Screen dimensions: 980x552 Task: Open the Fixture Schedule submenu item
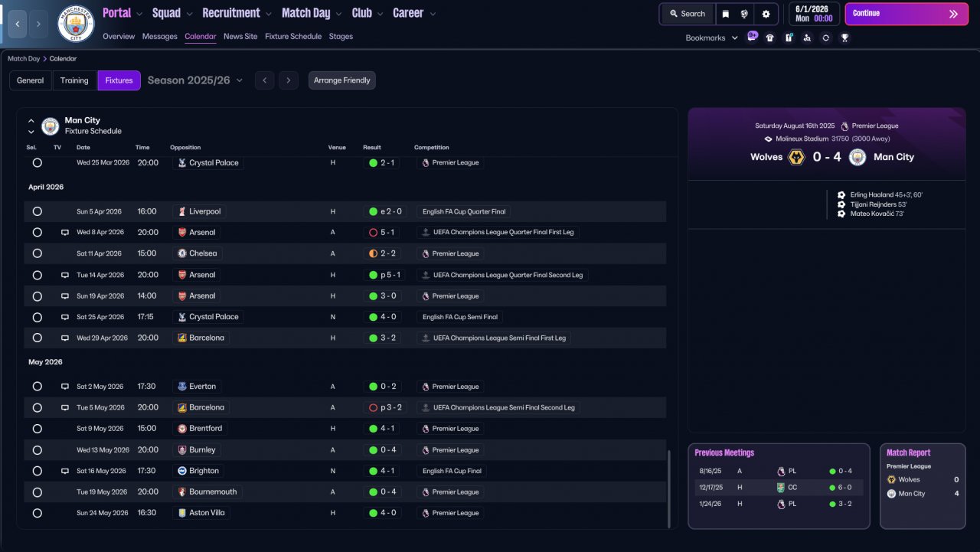[x=293, y=36]
